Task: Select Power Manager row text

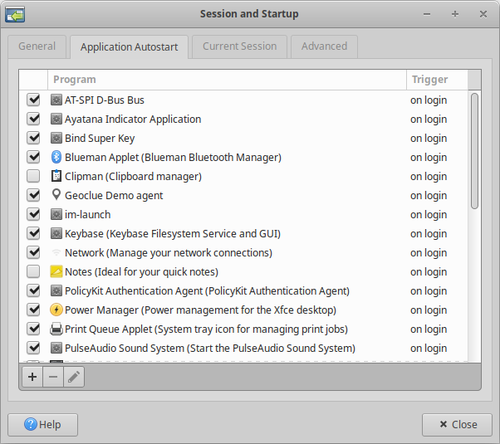Action: point(200,310)
